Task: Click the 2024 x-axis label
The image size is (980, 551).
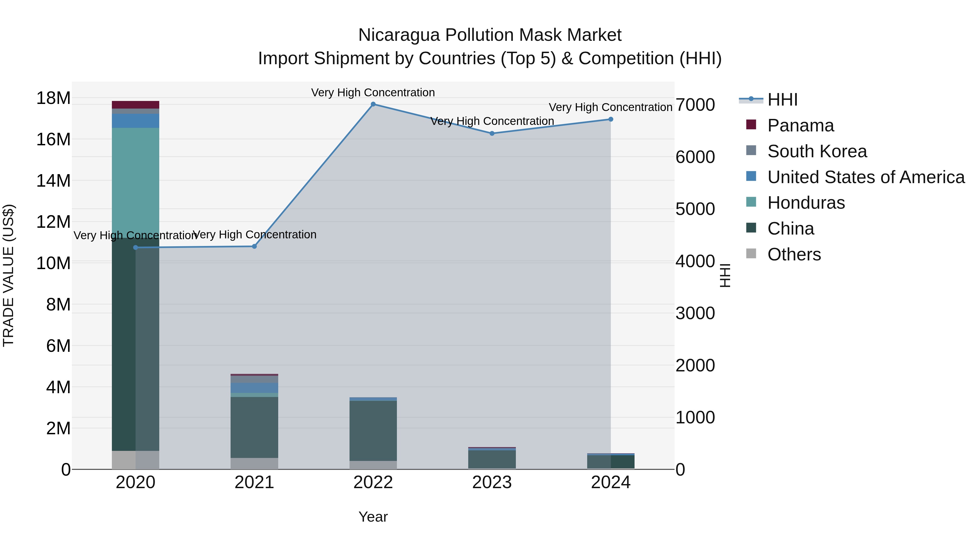Action: [x=611, y=482]
